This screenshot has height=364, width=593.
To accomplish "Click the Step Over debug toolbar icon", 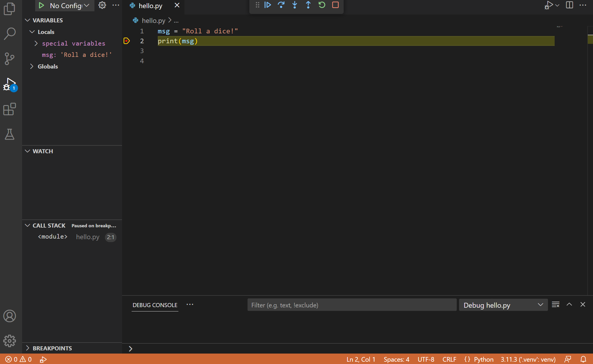I will [281, 5].
